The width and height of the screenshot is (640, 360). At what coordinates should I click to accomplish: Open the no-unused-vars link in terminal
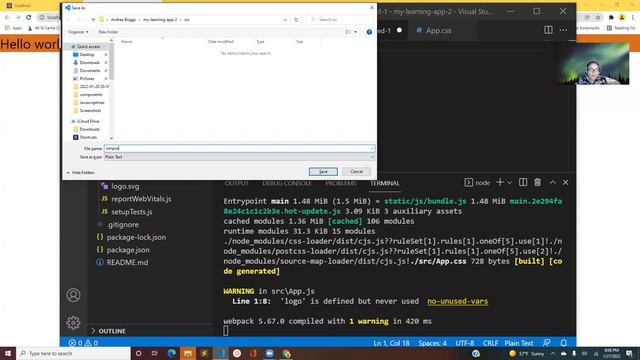(458, 301)
